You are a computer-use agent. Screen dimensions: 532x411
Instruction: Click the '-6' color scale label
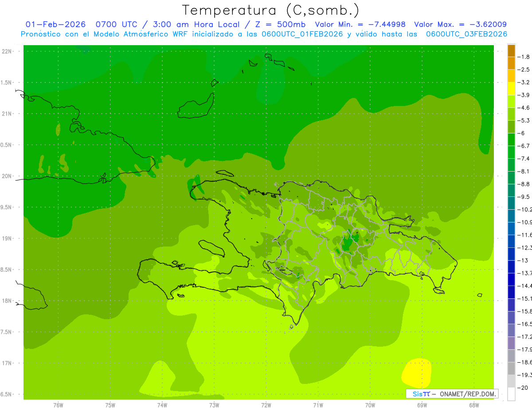(x=522, y=133)
